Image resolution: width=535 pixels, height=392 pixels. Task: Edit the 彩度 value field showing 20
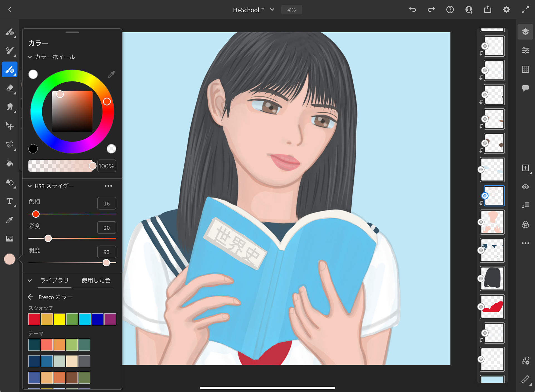pos(107,228)
